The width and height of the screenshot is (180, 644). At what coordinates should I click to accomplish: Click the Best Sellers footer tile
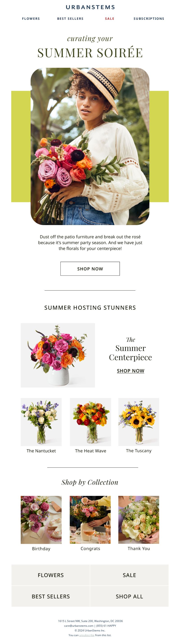coord(51,596)
